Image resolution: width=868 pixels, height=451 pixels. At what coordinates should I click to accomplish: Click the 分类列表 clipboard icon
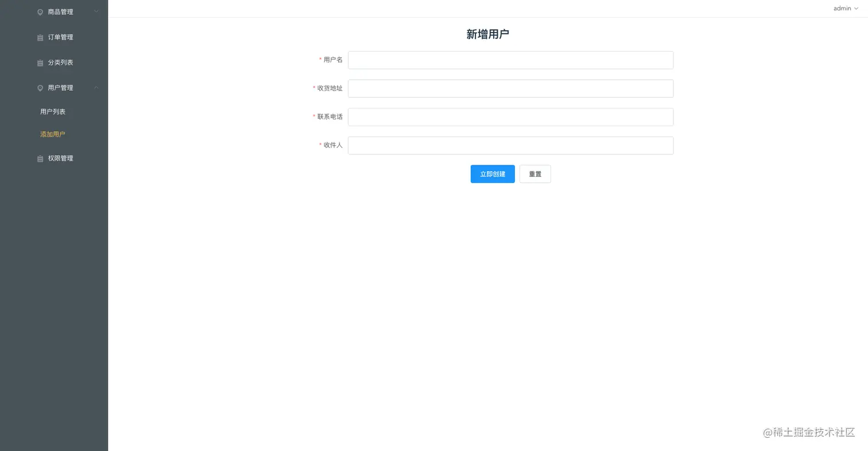[x=40, y=63]
